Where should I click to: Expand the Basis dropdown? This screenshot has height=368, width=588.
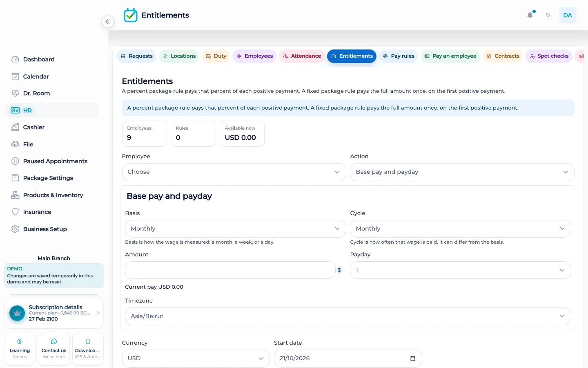click(236, 229)
